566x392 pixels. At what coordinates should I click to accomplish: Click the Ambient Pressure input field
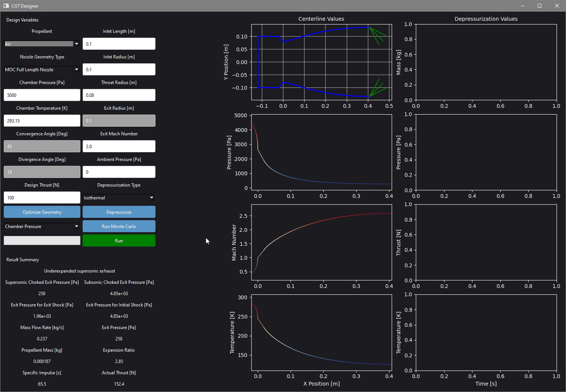tap(119, 172)
